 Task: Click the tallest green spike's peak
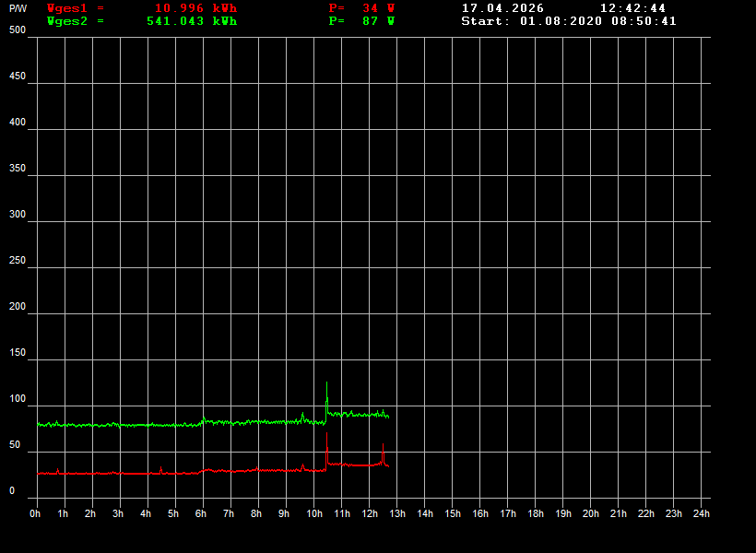coord(326,382)
